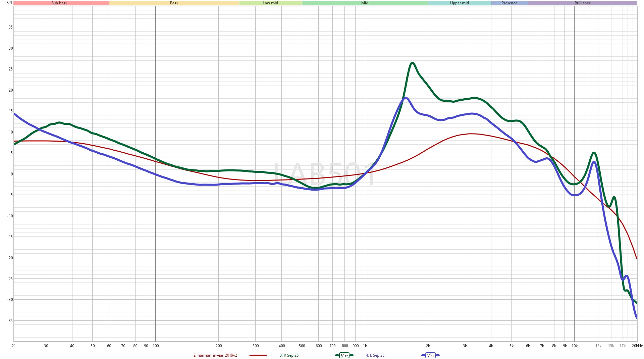644x359 pixels.
Task: Click the Brilliance band header
Action: coord(582,3)
